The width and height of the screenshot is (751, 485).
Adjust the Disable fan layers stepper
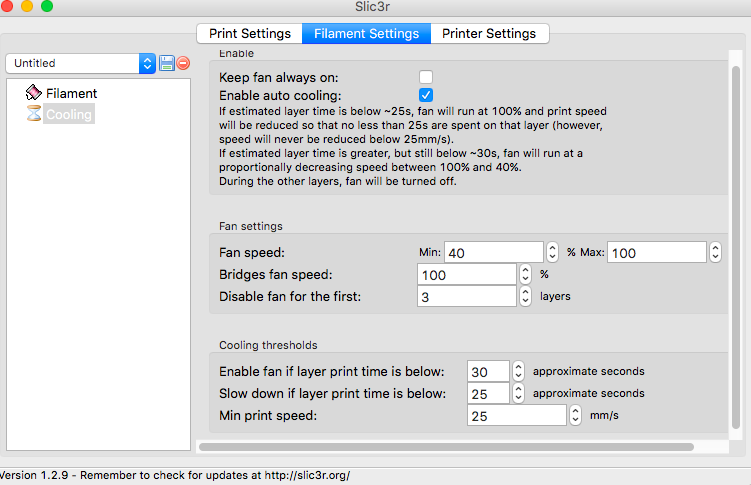(x=525, y=296)
